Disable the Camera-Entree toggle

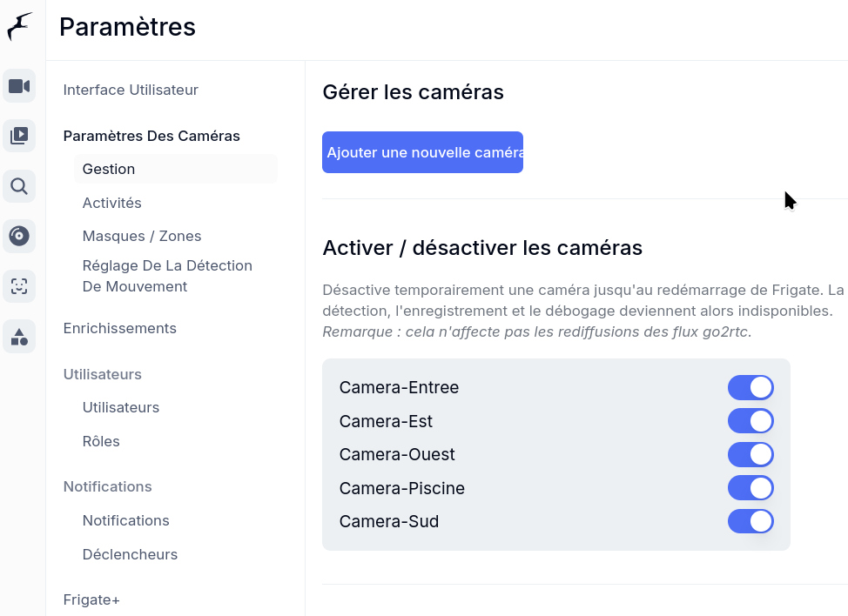click(750, 388)
